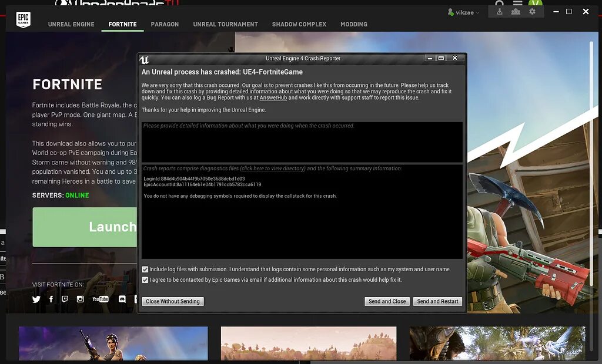Launch Fortnite with the green Launch button
The width and height of the screenshot is (602, 364).
tap(85, 227)
